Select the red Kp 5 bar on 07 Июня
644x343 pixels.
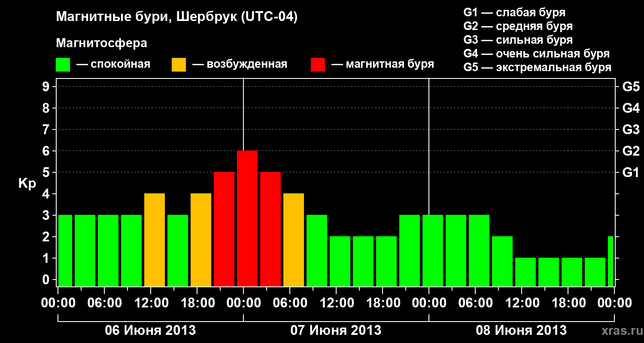[x=270, y=229]
